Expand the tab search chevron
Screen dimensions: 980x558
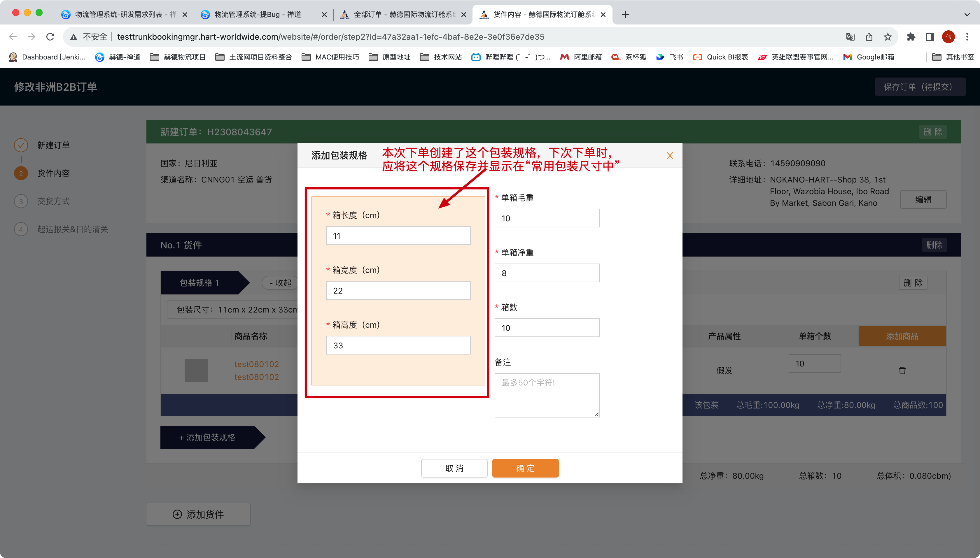point(967,15)
